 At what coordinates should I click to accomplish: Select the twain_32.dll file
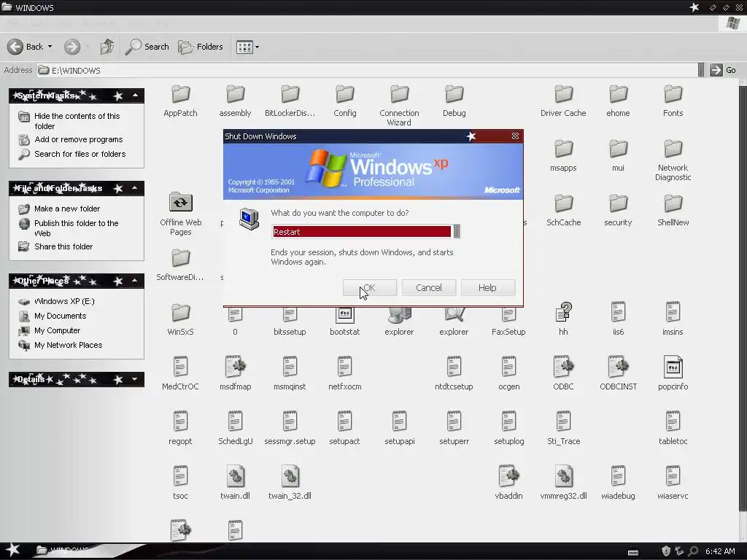pyautogui.click(x=290, y=483)
